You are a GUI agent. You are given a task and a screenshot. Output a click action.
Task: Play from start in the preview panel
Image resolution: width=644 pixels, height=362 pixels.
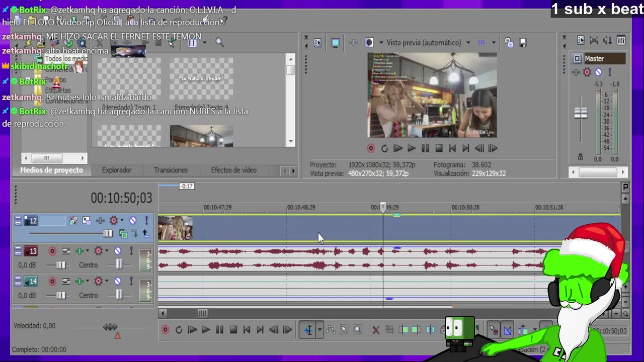pyautogui.click(x=398, y=148)
